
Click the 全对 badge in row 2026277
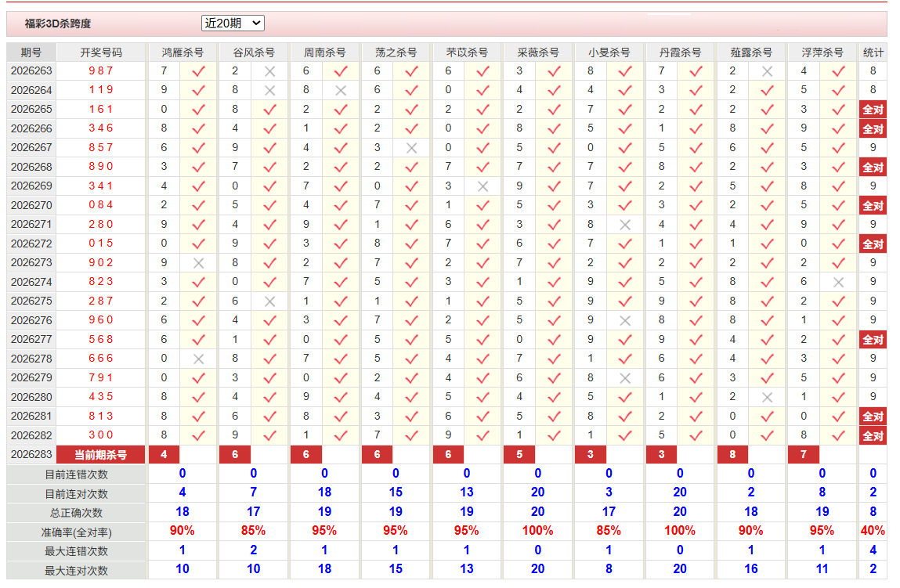[x=873, y=340]
